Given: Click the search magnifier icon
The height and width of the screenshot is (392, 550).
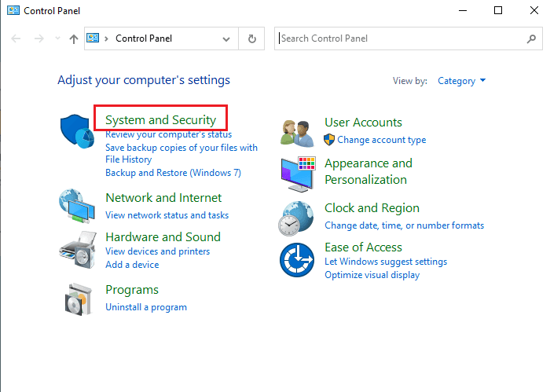Looking at the screenshot, I should [x=531, y=38].
